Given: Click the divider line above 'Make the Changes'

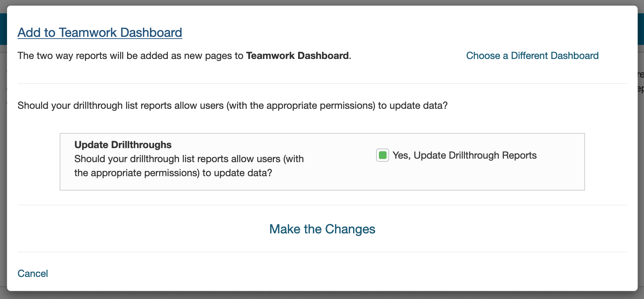Looking at the screenshot, I should coord(322,205).
